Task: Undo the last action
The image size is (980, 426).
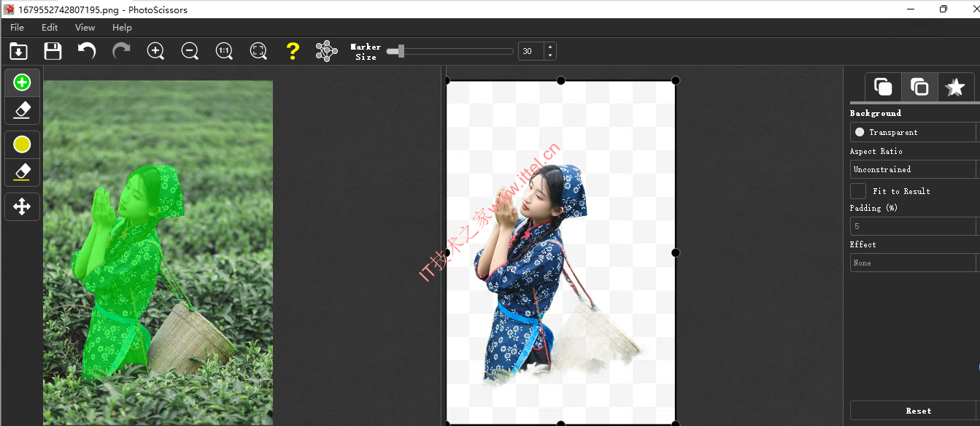Action: point(87,51)
